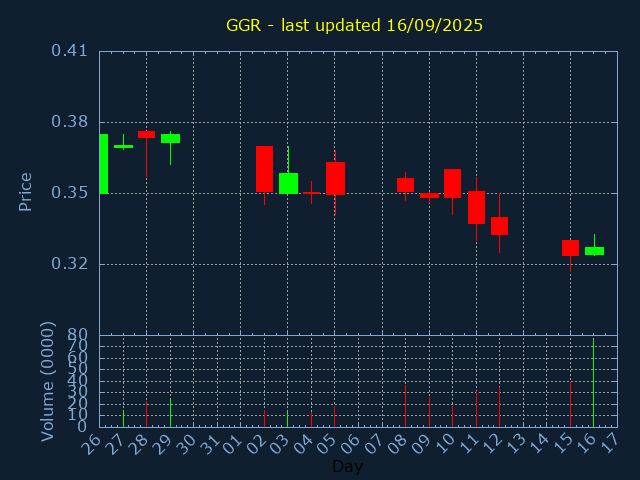Select the green candlestick for day 16
The height and width of the screenshot is (480, 640).
[x=594, y=251]
